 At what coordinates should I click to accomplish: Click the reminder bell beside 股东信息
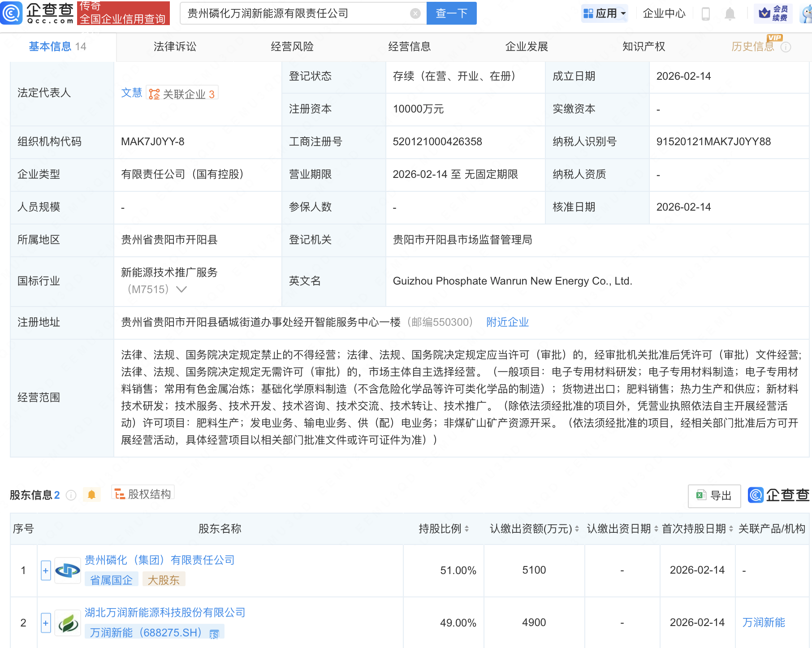pyautogui.click(x=92, y=494)
